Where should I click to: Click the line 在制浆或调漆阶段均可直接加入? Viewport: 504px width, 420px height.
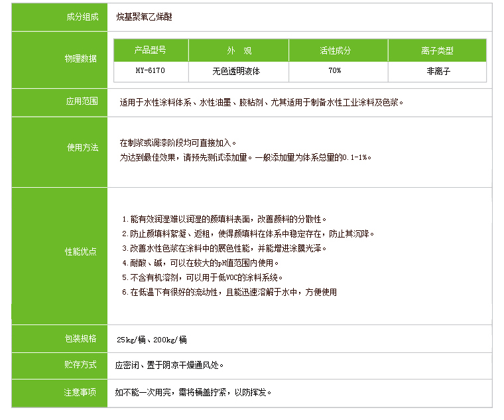tap(178, 143)
